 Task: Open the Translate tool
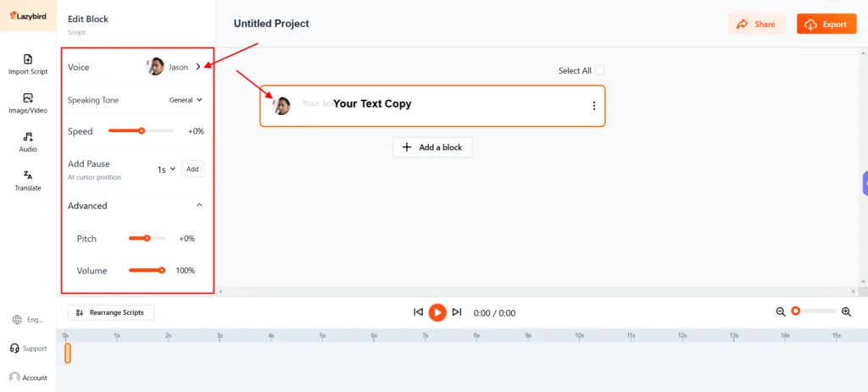(x=28, y=180)
